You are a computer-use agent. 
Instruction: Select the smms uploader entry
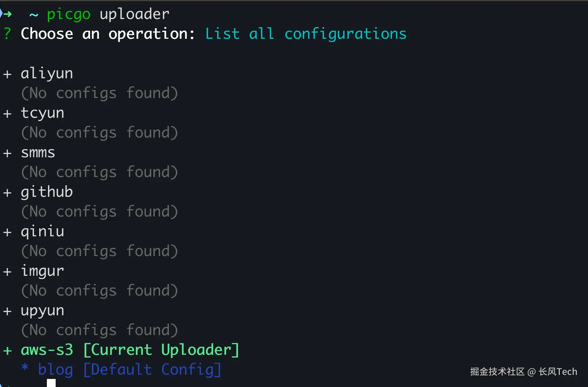38,153
